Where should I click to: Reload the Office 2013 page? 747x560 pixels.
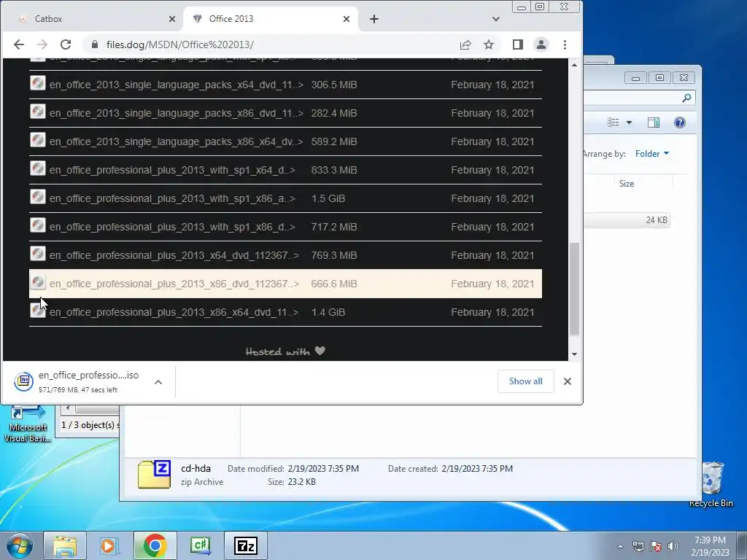[x=66, y=44]
